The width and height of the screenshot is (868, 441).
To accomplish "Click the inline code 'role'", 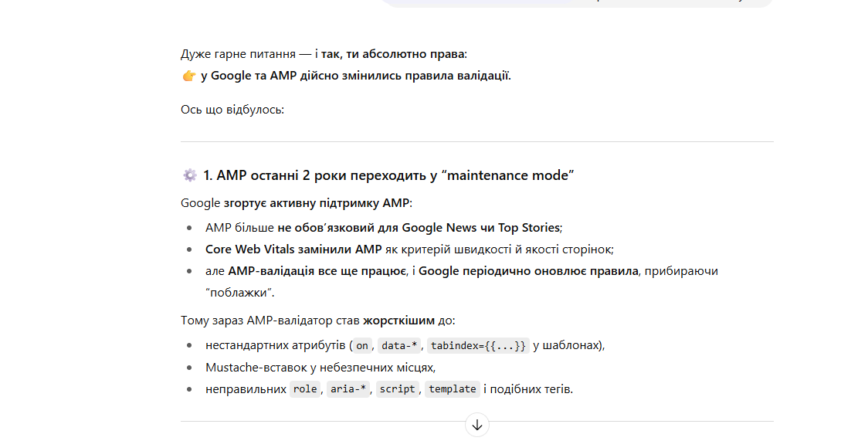I will [x=305, y=389].
